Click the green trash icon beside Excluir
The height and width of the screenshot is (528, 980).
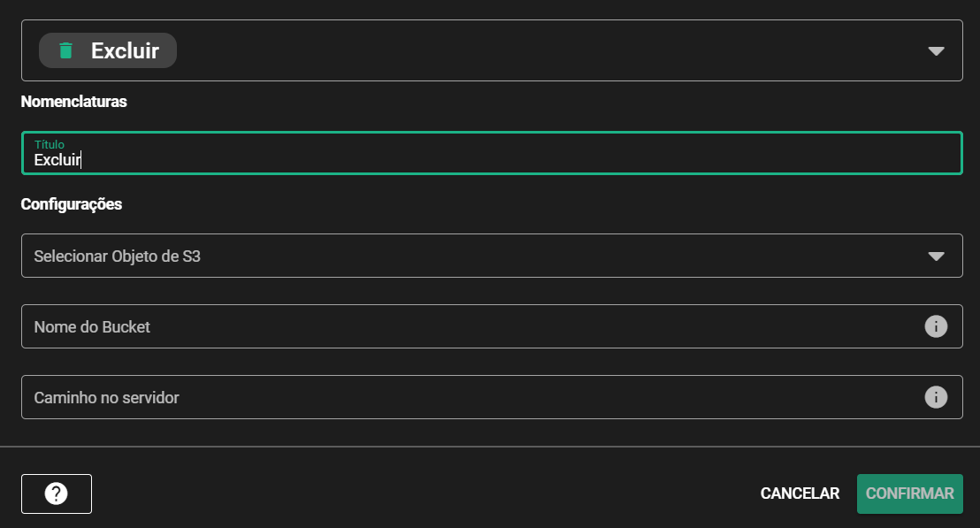65,50
